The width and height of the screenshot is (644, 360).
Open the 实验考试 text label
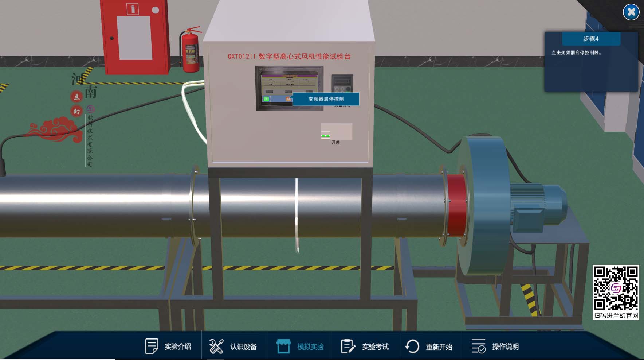click(375, 347)
